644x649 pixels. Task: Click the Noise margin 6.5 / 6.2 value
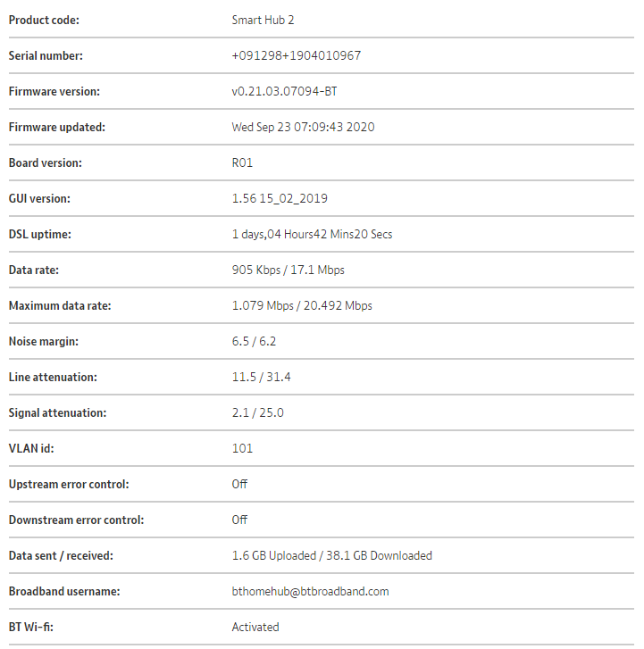point(255,341)
